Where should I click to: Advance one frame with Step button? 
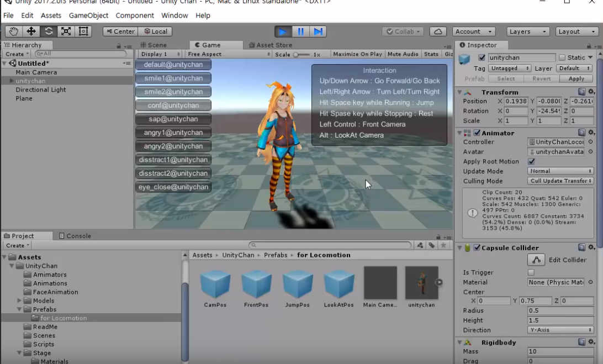click(318, 31)
